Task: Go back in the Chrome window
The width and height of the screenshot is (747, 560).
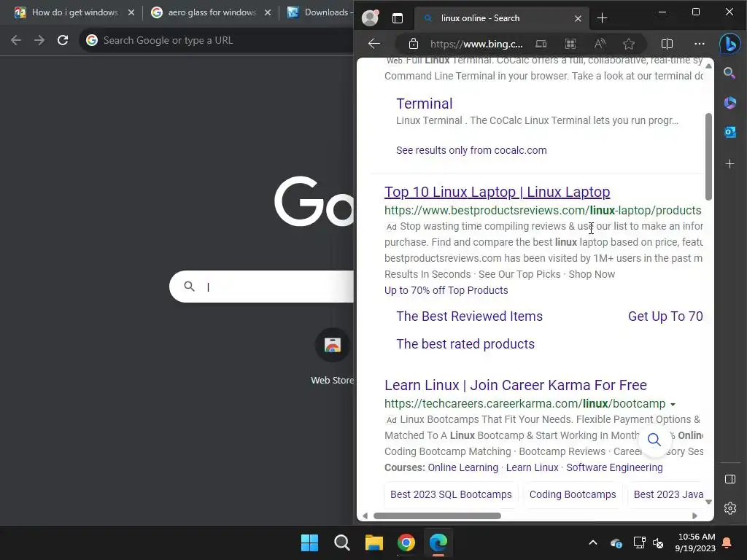Action: 16,41
